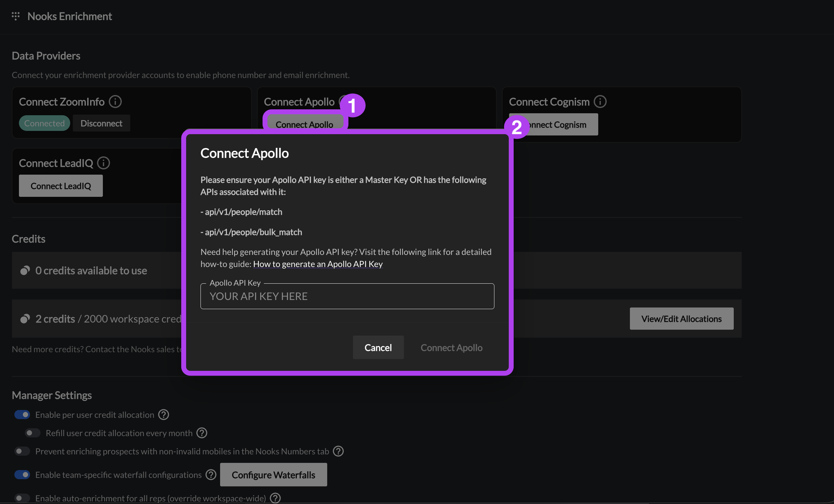This screenshot has height=504, width=834.
Task: Click the ZoomInfo Connected status badge
Action: (44, 123)
